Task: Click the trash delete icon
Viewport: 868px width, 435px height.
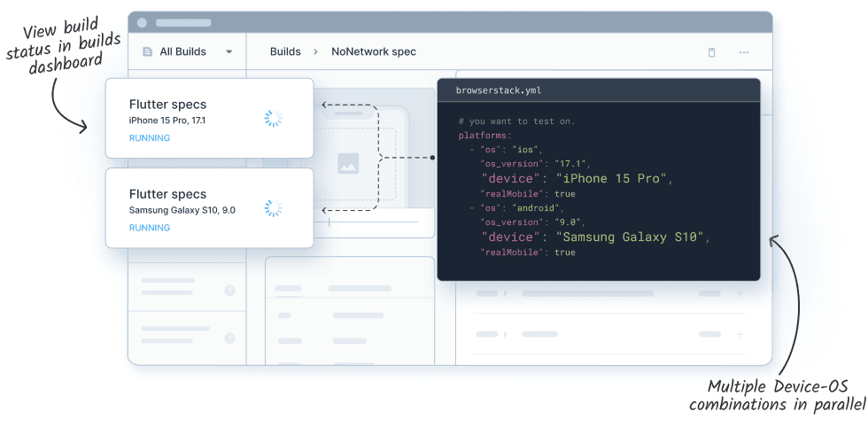Action: [x=711, y=52]
